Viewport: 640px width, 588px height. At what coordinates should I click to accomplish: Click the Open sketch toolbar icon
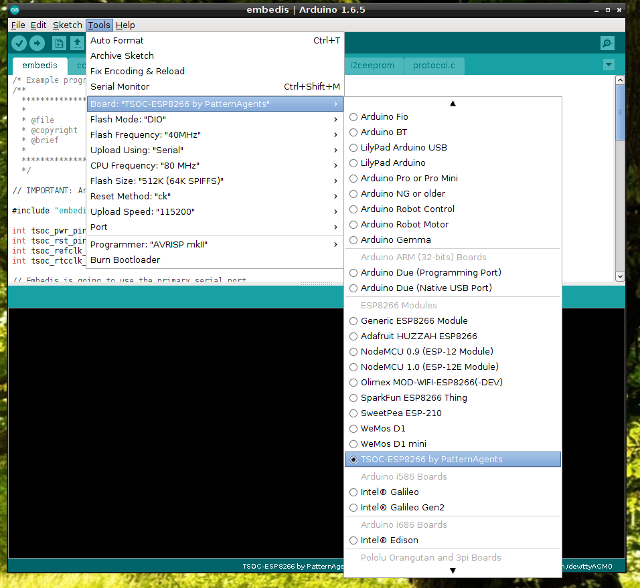pos(77,43)
